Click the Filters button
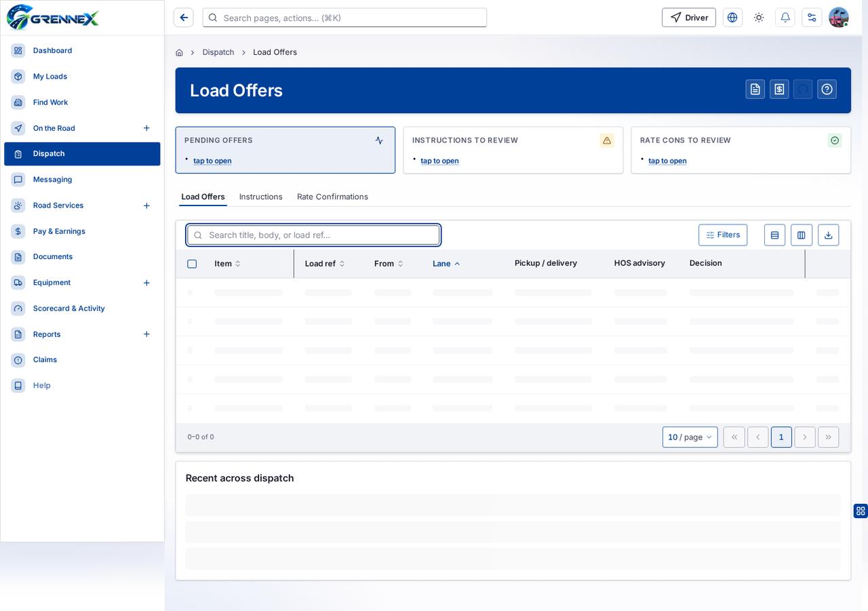This screenshot has width=868, height=611. 723,235
